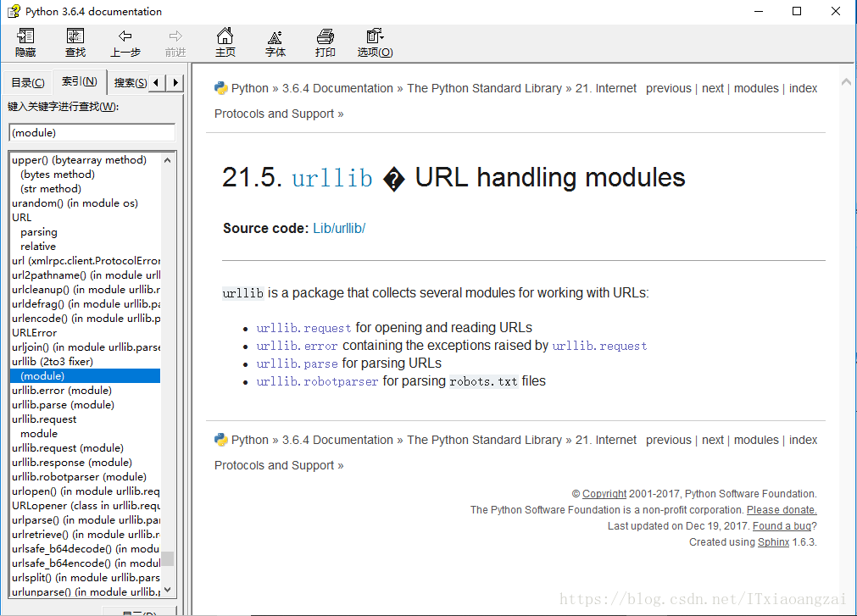
Task: Click the index list scroll-up arrow
Action: [x=167, y=160]
